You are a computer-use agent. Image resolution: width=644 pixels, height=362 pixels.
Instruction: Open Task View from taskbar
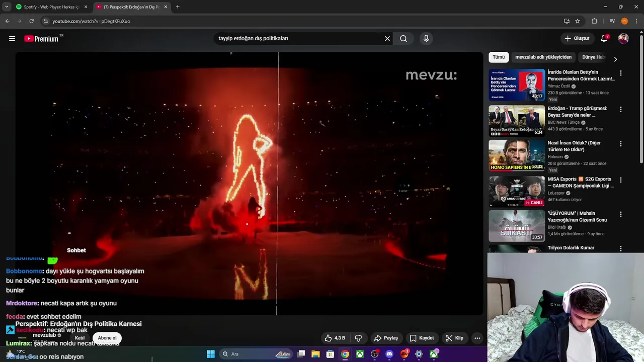(x=301, y=354)
